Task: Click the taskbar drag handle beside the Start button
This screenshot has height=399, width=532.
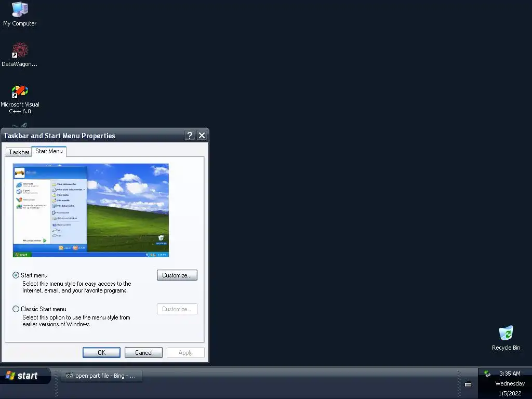Action: 56,383
